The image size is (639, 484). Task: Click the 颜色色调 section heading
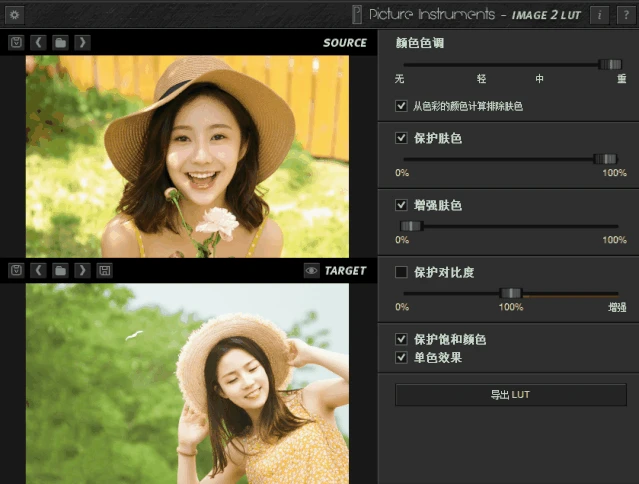point(420,43)
